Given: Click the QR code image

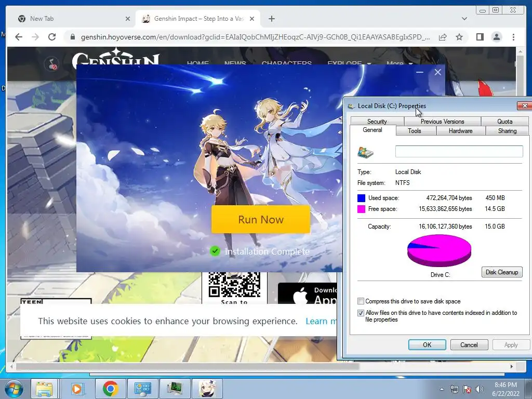Looking at the screenshot, I should coord(234,285).
